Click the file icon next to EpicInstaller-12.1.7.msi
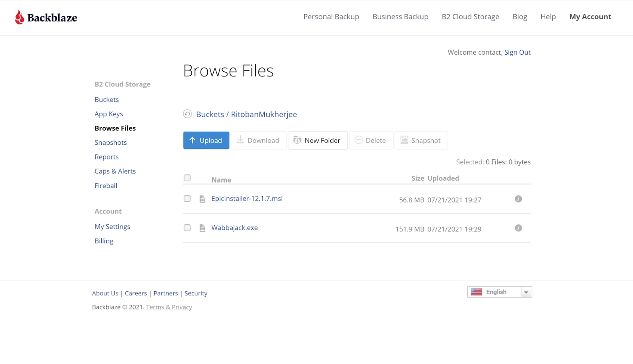633x364 pixels. (x=202, y=199)
